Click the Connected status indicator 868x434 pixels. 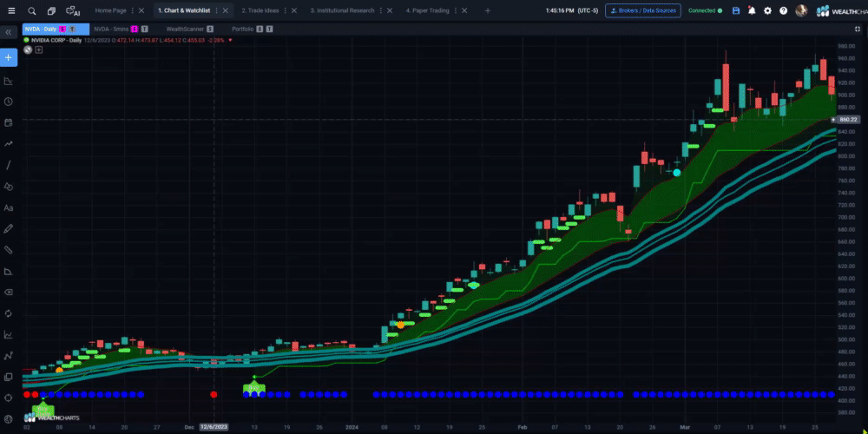705,10
